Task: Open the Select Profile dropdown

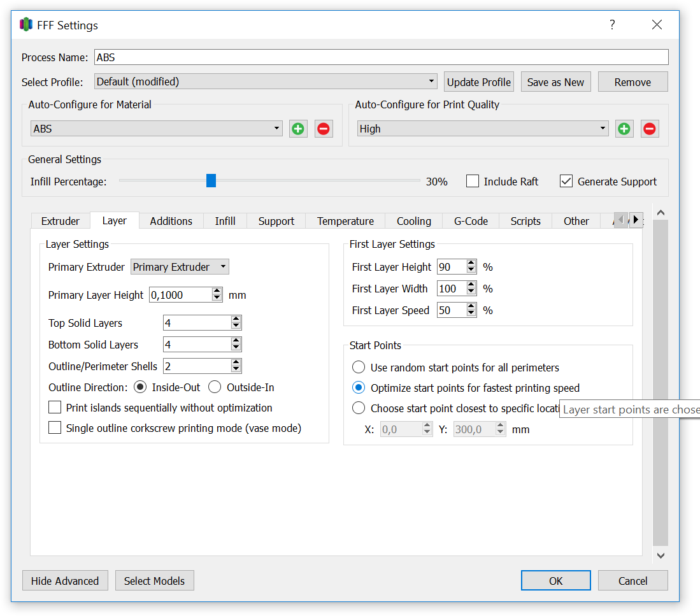Action: point(266,82)
